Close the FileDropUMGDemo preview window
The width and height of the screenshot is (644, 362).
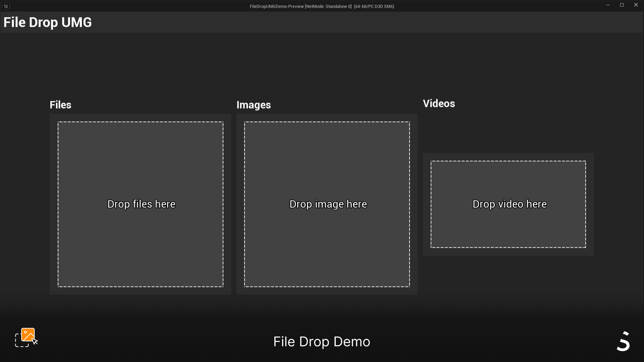coord(636,5)
